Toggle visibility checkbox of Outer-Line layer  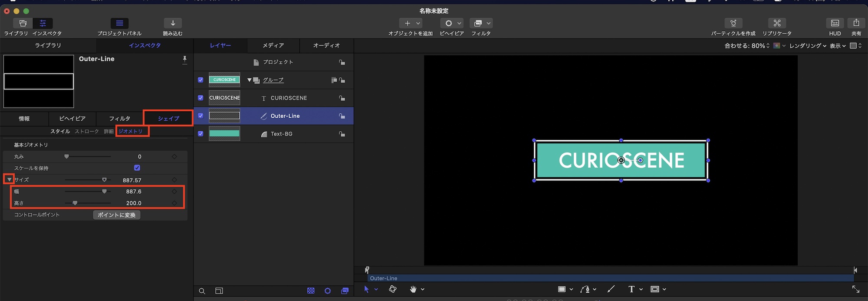point(201,116)
